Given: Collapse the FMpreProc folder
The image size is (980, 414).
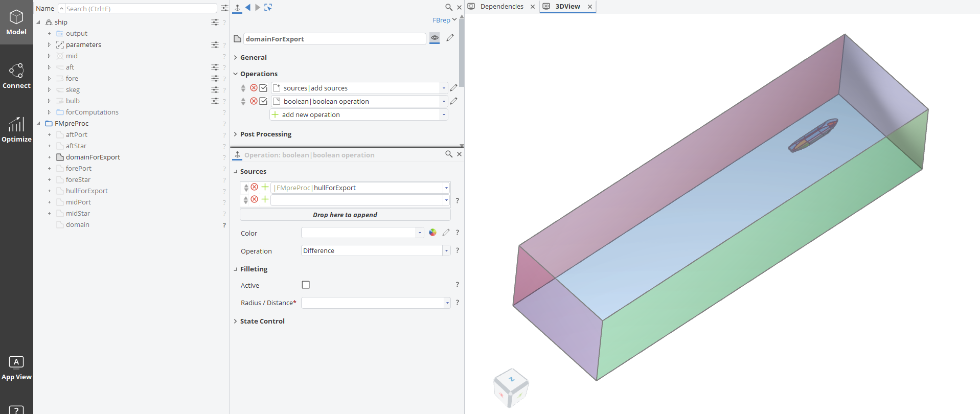Looking at the screenshot, I should coord(38,124).
